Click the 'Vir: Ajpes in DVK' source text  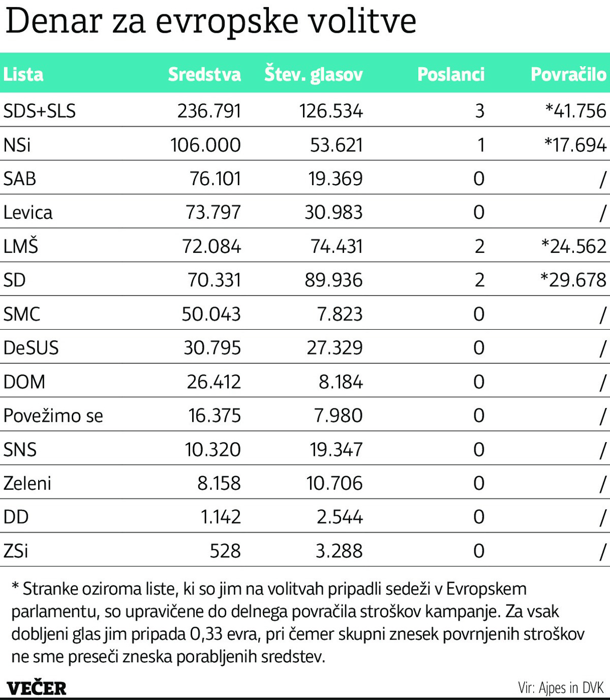561,688
